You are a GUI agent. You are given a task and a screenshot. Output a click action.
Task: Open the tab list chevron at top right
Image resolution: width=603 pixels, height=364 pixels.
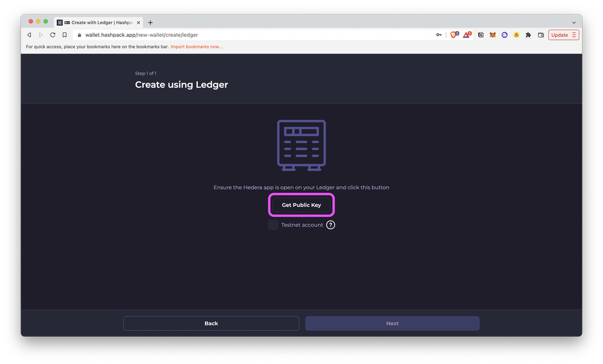(574, 22)
